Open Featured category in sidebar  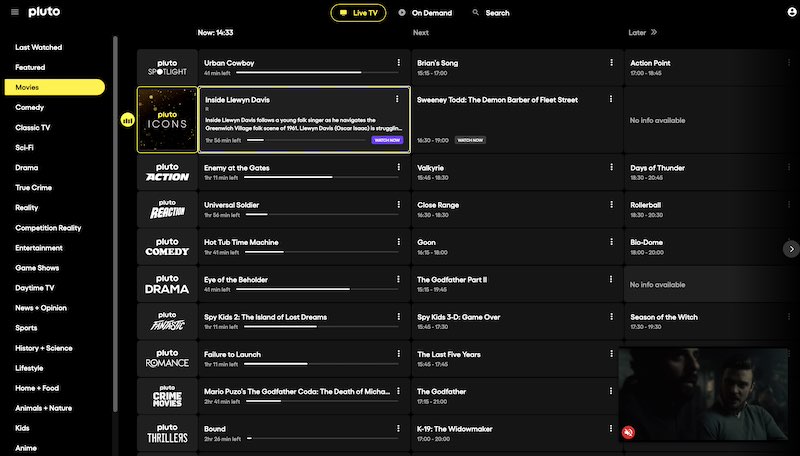click(30, 67)
